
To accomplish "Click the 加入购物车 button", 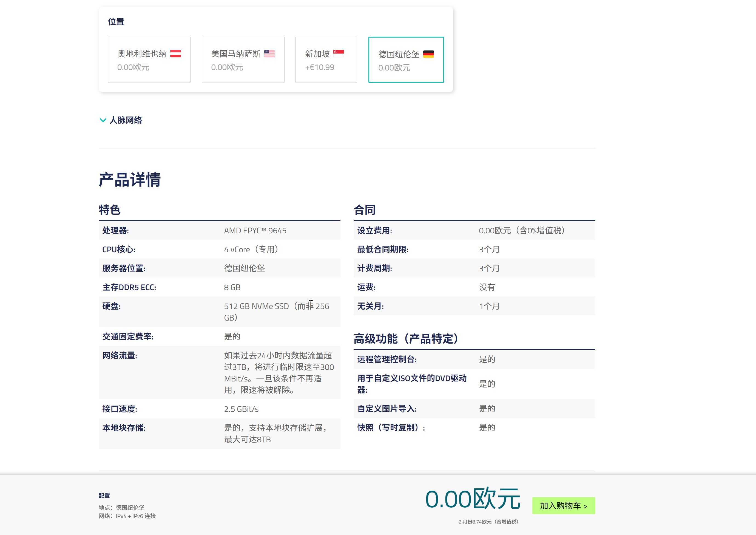I will (564, 506).
